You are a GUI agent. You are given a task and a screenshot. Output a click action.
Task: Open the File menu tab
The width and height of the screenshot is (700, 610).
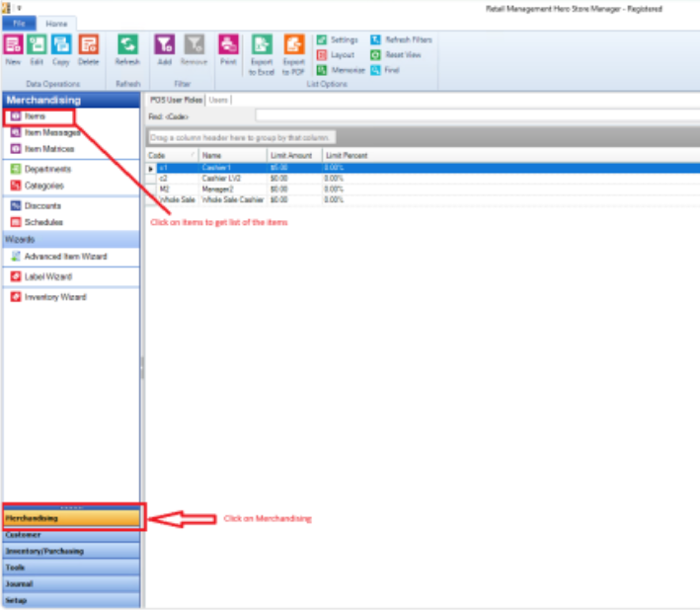(19, 24)
